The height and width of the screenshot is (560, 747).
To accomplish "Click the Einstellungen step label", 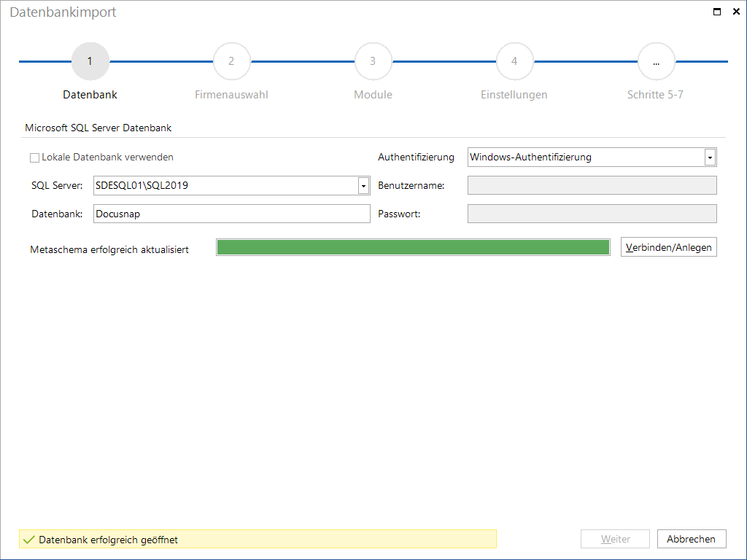I will (514, 95).
